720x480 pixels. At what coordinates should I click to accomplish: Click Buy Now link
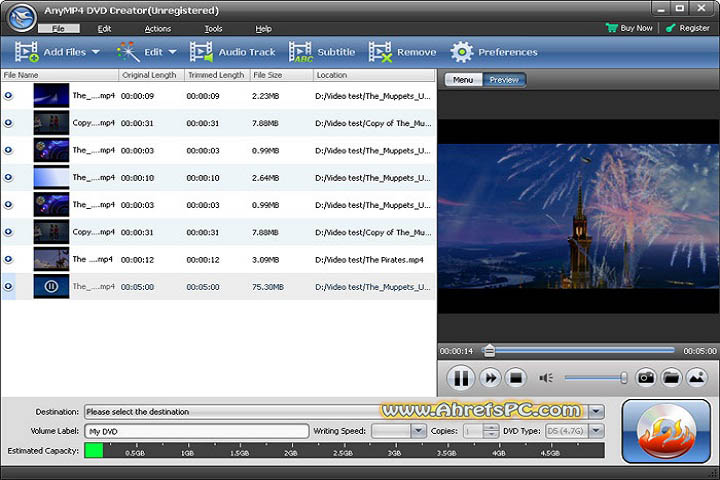point(636,28)
